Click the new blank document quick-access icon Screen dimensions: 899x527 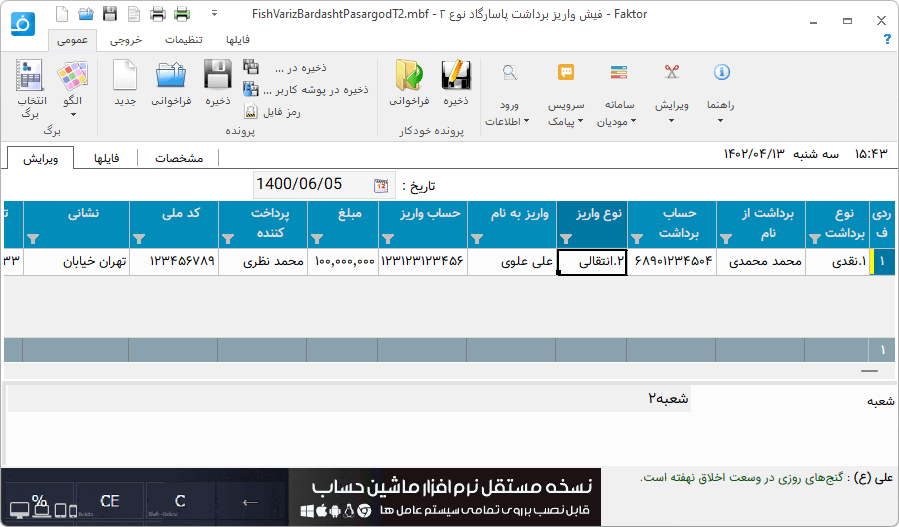(62, 14)
